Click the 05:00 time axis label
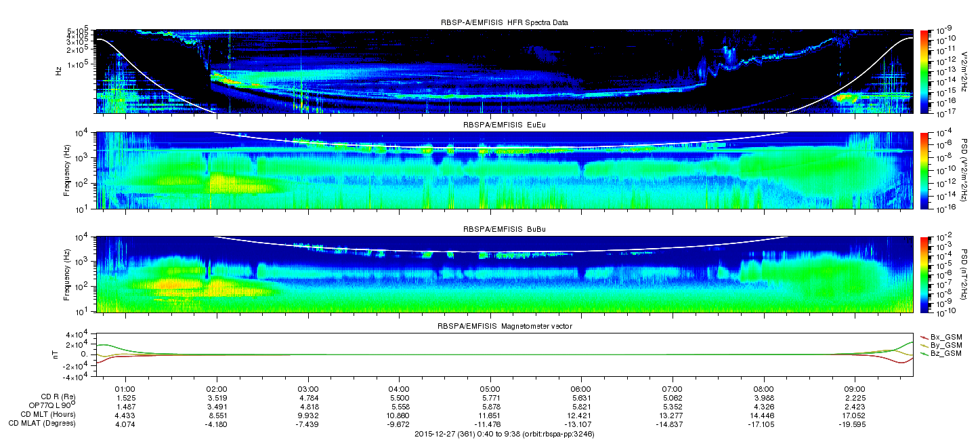This screenshot has height=446, width=980. coord(490,388)
